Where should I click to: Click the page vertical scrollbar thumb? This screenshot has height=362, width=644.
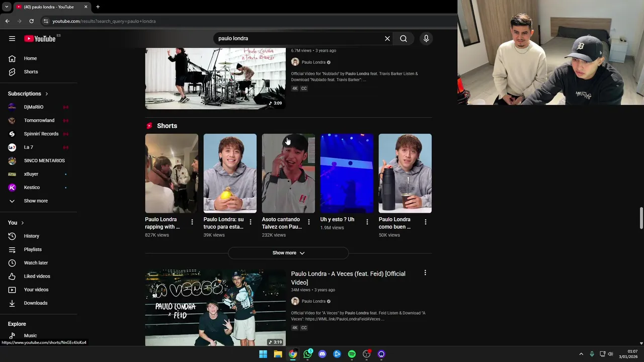[x=641, y=217]
